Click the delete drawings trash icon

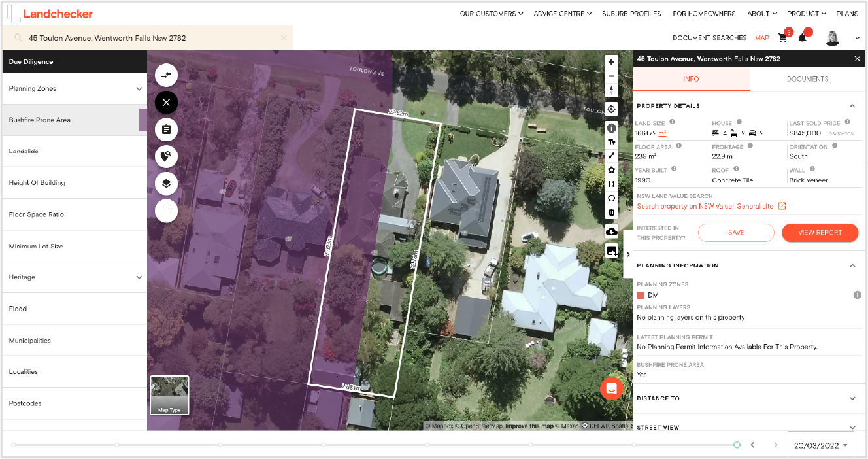coord(612,212)
